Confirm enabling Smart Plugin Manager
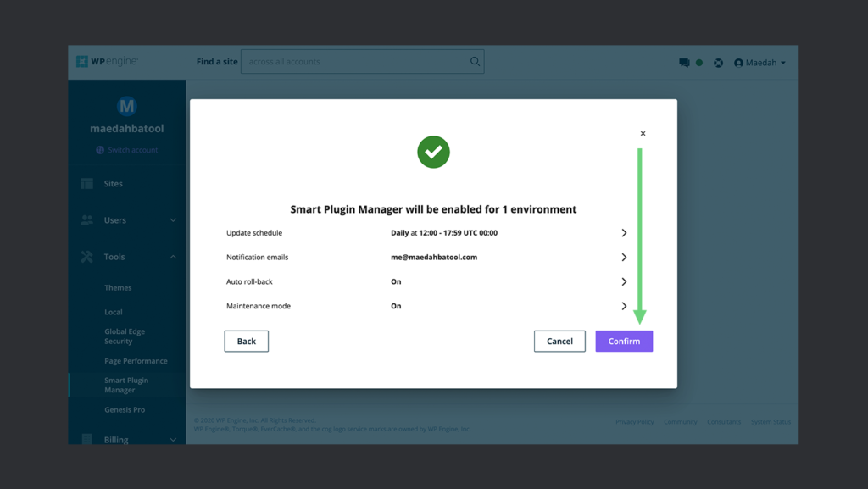The width and height of the screenshot is (868, 489). click(624, 341)
